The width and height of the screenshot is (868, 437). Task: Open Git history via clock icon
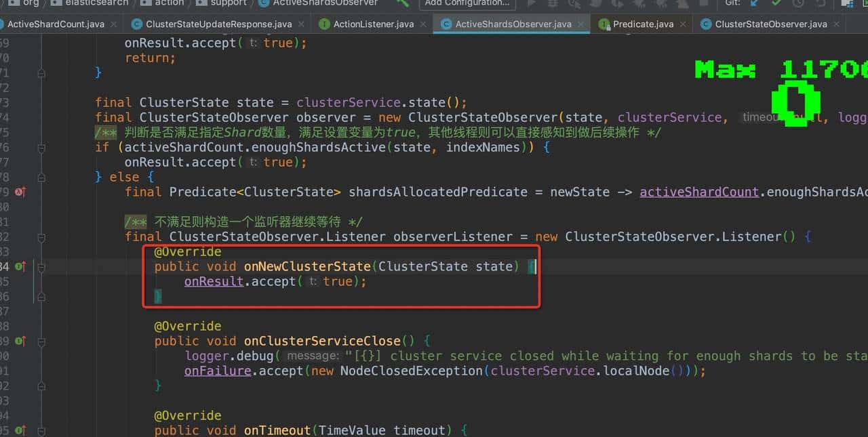coord(798,3)
